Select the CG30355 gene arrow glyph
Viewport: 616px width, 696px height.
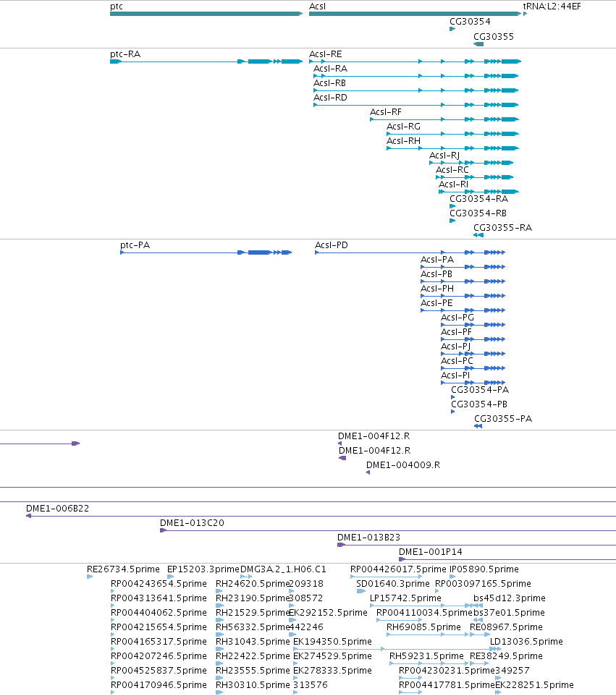click(478, 44)
